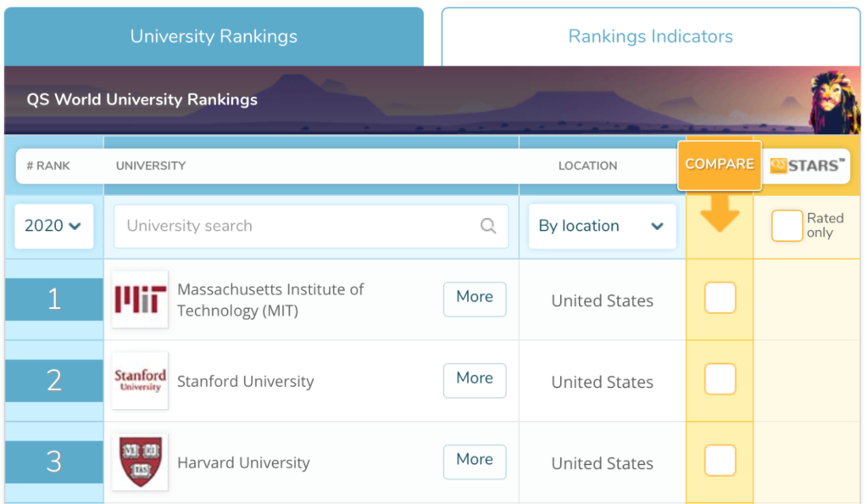Switch to the Rankings Indicators tab
The image size is (868, 504).
coord(650,36)
